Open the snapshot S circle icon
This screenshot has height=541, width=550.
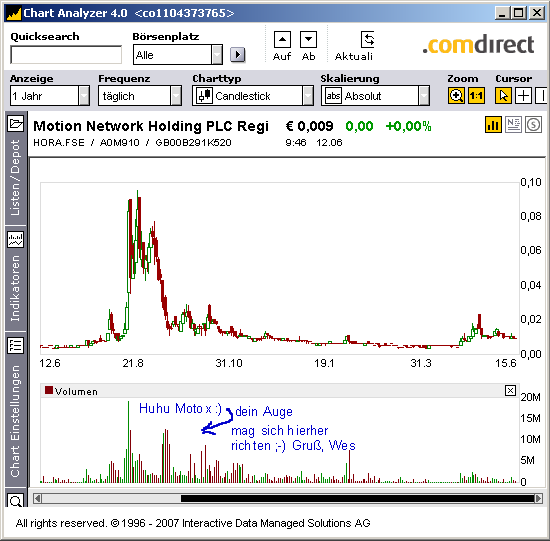pos(534,125)
